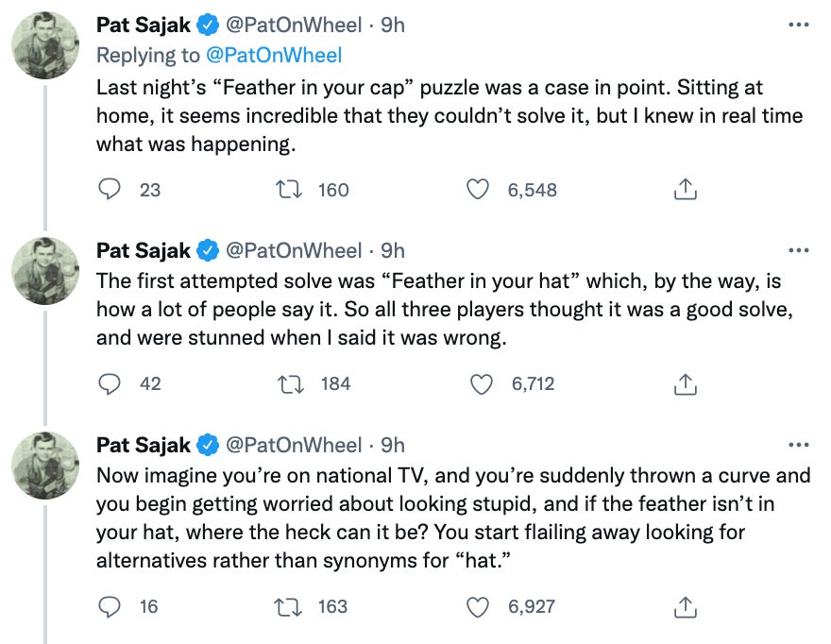The image size is (831, 644).
Task: Share the "Now imagine" tweet
Action: coord(685,607)
